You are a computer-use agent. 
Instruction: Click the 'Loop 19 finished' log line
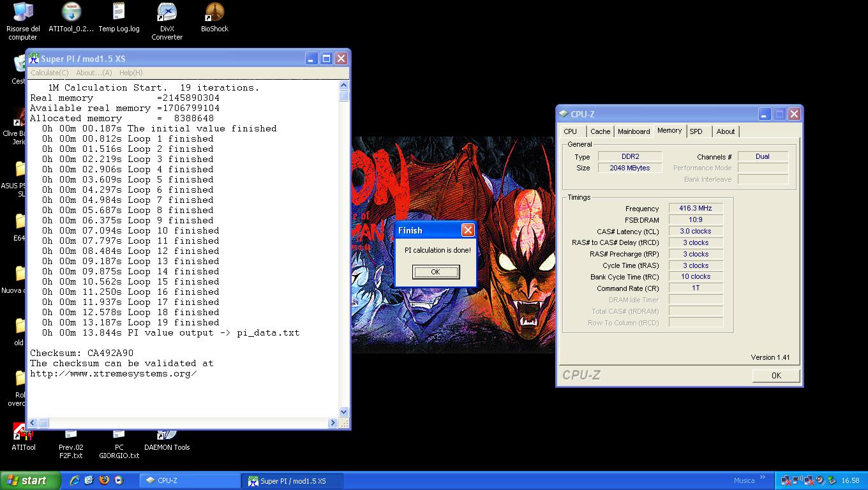(131, 322)
